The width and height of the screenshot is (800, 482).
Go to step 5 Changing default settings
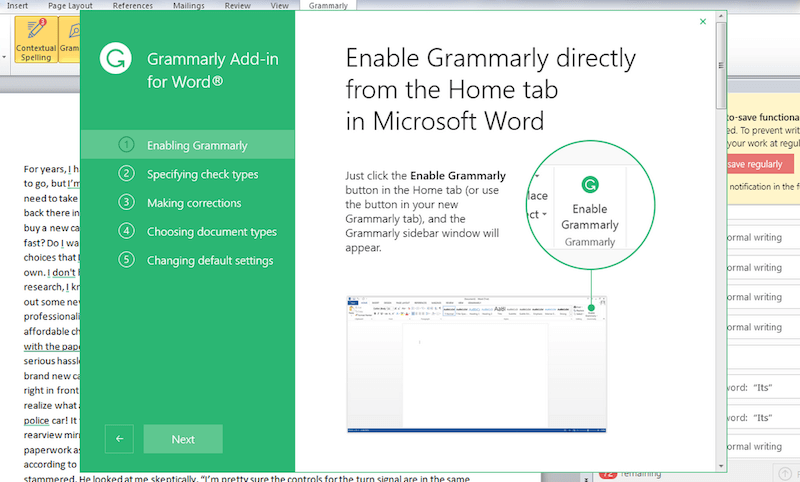[187, 260]
